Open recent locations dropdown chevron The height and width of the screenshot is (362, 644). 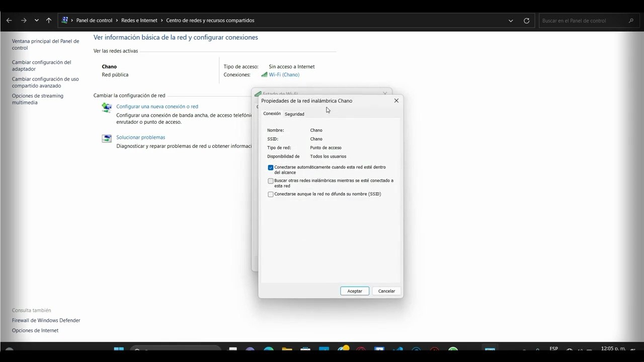click(x=37, y=21)
